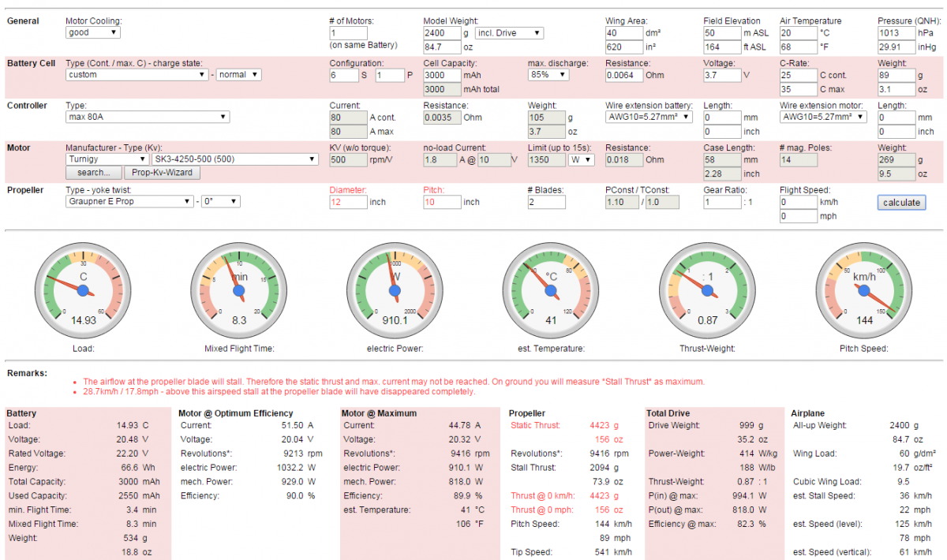
Task: Click the air temperature °C field
Action: pyautogui.click(x=798, y=33)
